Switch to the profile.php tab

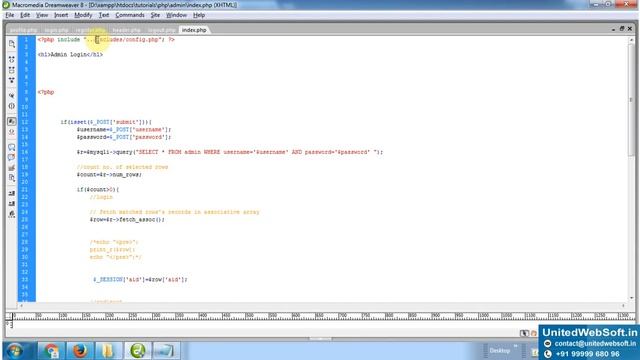(23, 30)
